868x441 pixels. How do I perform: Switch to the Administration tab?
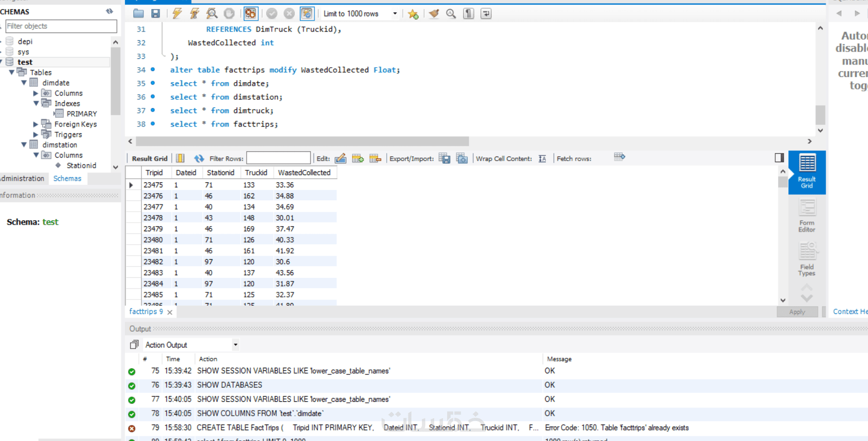[22, 179]
